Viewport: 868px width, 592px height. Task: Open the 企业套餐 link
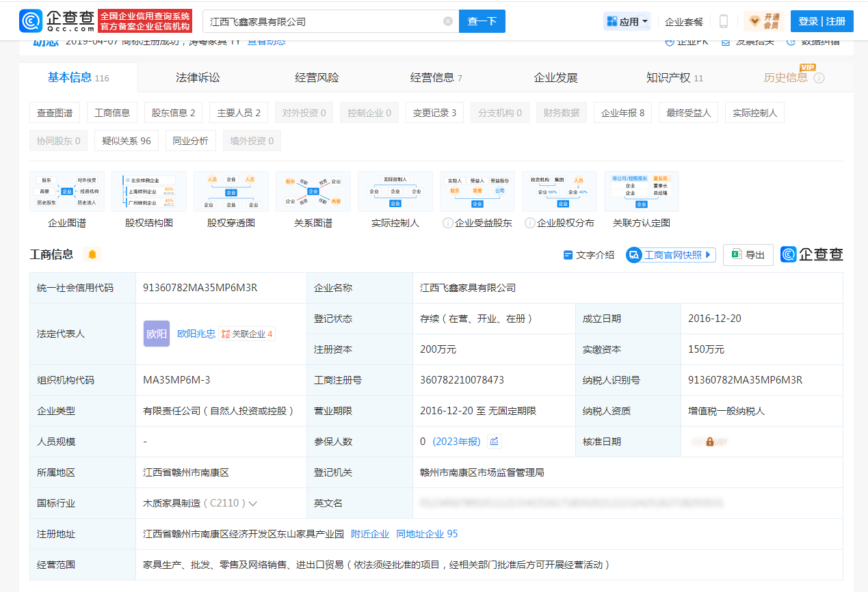(x=684, y=22)
